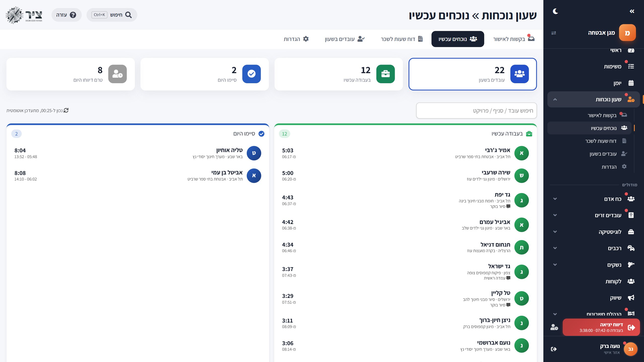Click ציר logo in header
This screenshot has width=644, height=362.
(x=24, y=15)
